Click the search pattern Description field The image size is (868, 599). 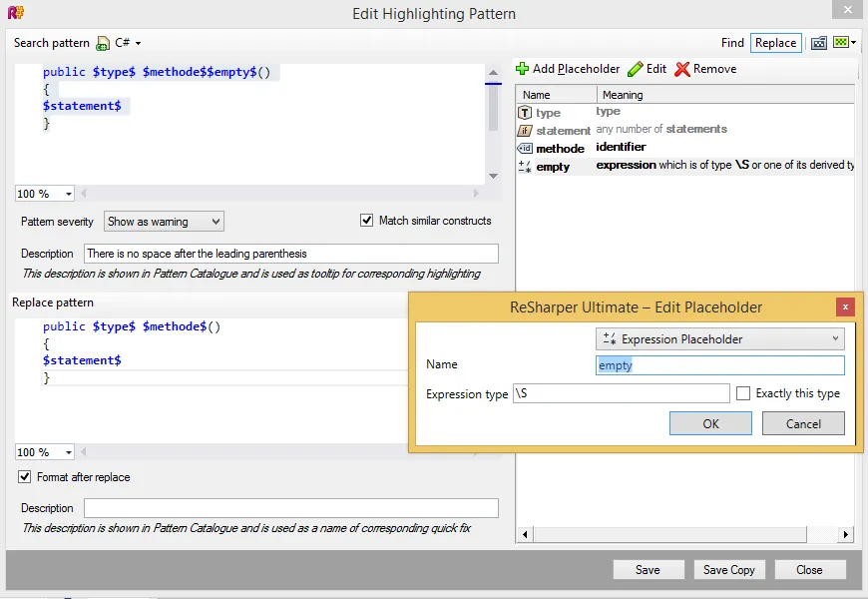[291, 254]
